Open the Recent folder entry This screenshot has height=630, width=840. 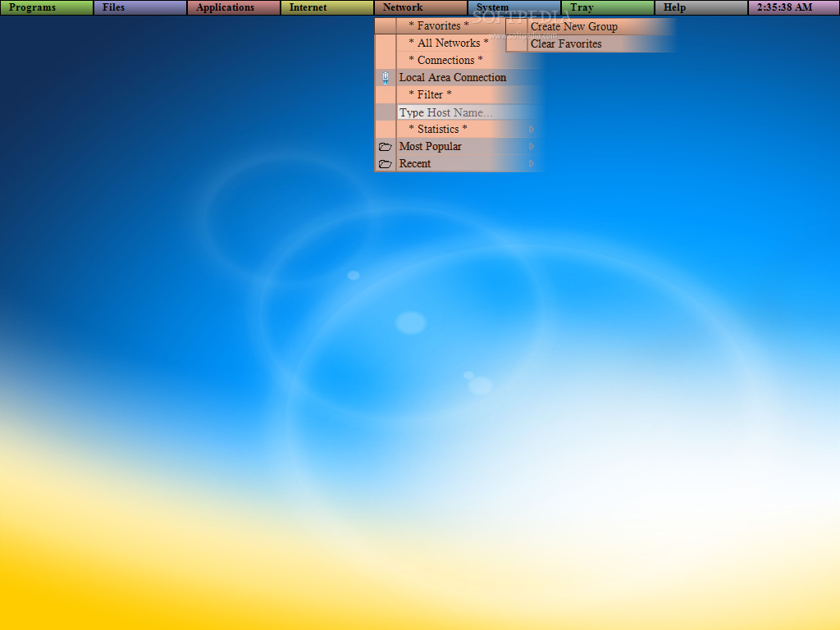point(459,163)
